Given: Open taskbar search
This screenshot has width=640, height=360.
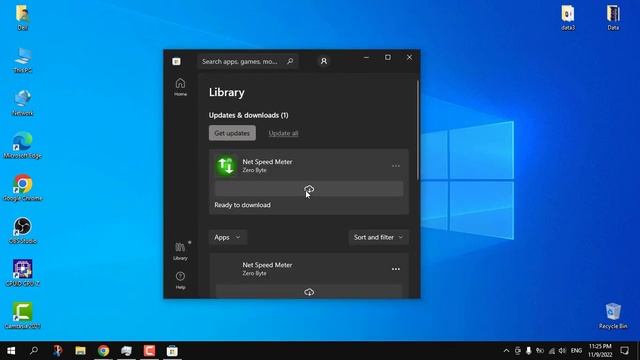Looking at the screenshot, I should tap(34, 351).
